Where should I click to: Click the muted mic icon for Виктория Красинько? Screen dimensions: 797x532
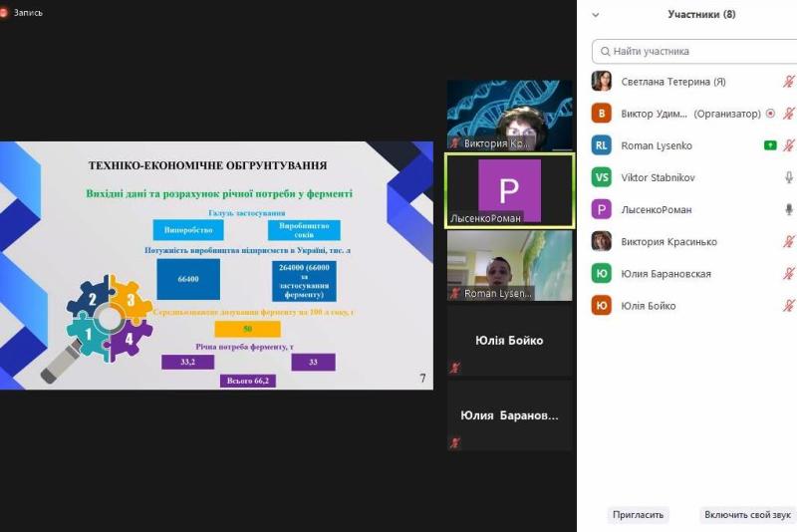click(788, 241)
